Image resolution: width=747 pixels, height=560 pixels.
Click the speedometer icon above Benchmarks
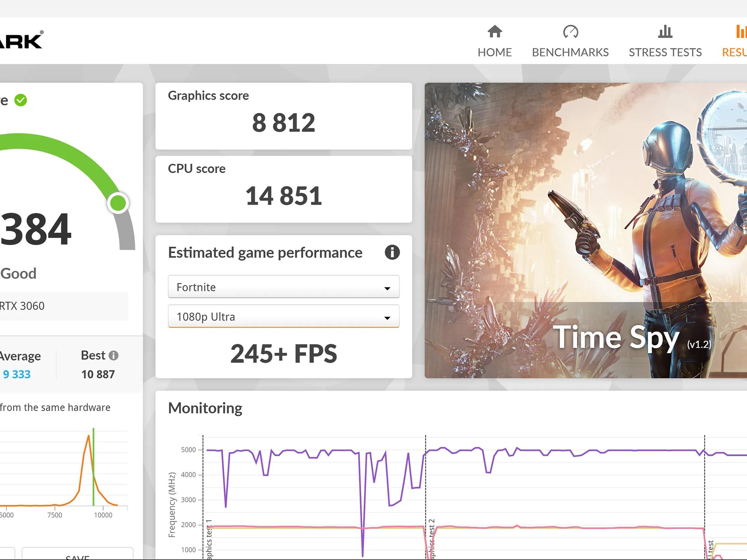tap(570, 31)
